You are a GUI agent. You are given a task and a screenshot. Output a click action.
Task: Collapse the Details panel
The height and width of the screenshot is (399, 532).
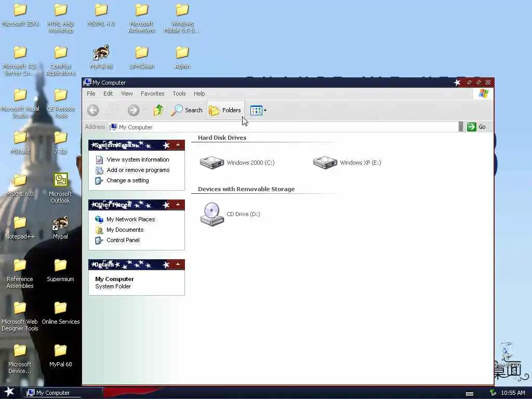click(178, 264)
